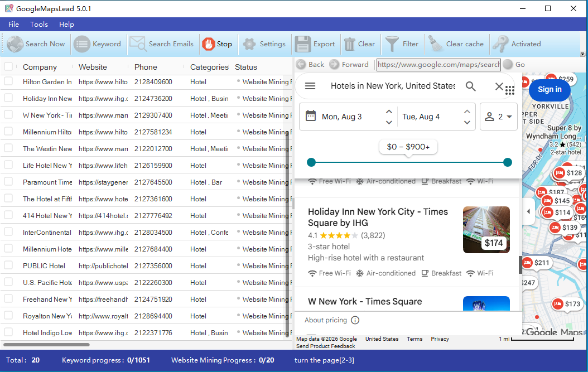Viewport: 588px width, 372px height.
Task: Sort by the Status column header
Action: click(x=246, y=67)
